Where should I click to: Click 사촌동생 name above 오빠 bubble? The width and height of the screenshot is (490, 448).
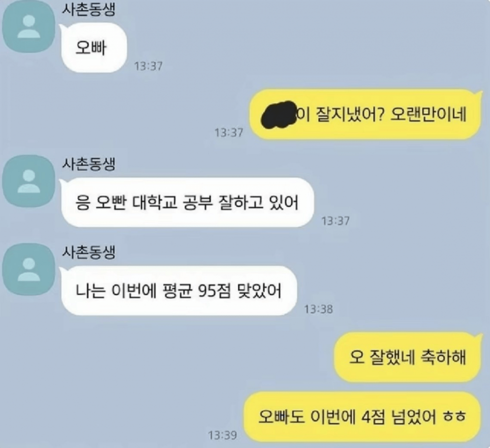pyautogui.click(x=89, y=9)
